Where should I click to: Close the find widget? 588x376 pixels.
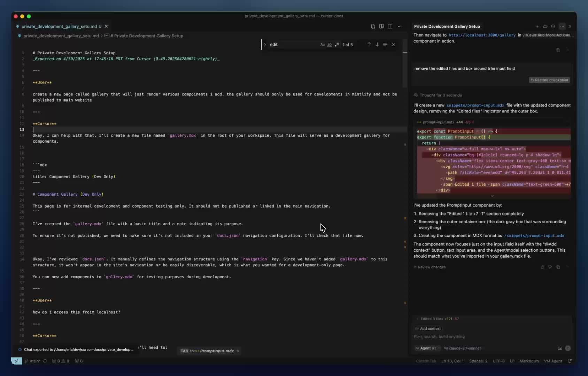point(393,45)
